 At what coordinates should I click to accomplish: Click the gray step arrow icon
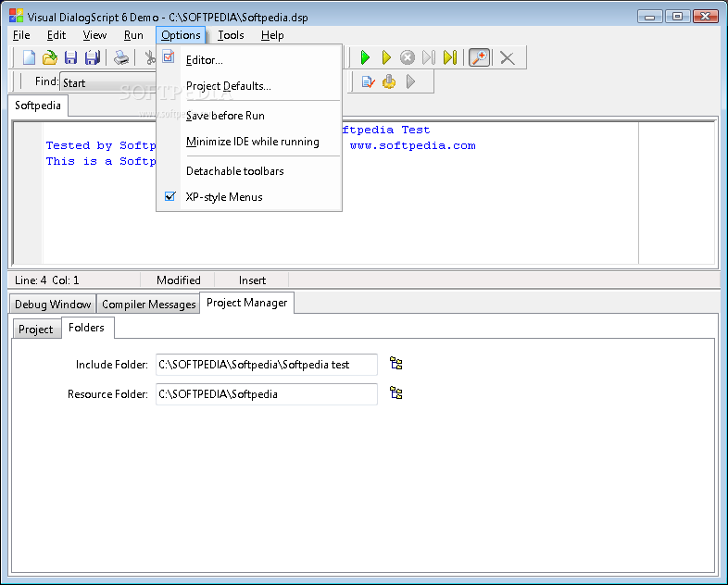coord(429,57)
